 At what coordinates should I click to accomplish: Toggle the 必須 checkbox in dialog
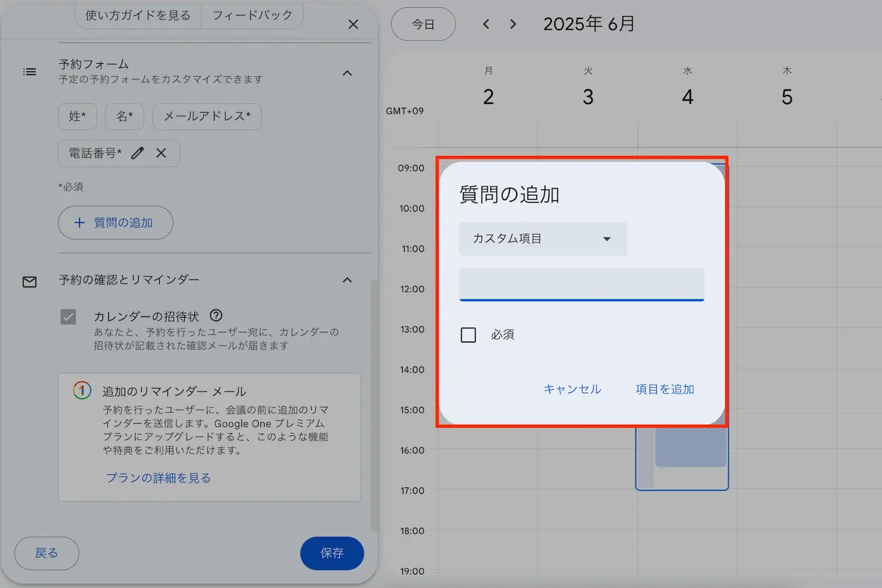[468, 335]
